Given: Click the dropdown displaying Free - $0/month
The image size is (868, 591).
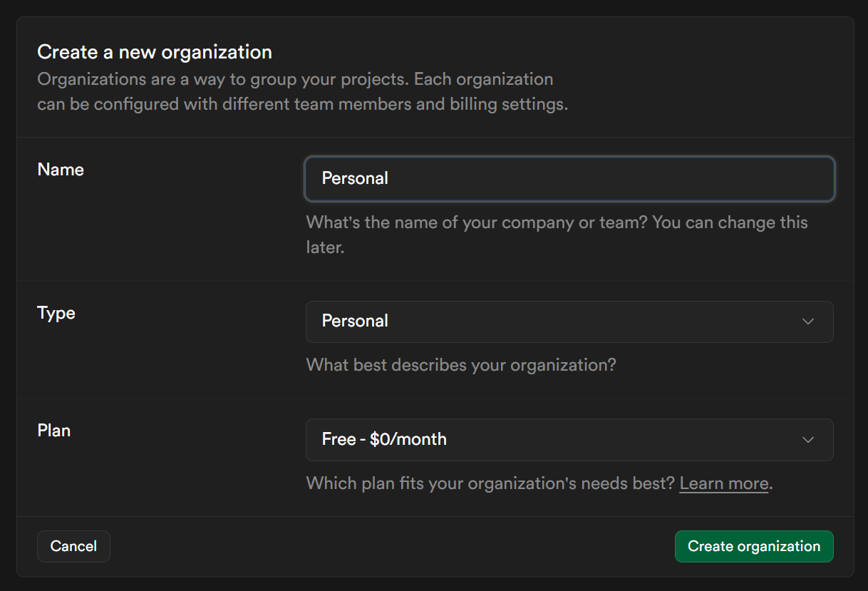Looking at the screenshot, I should pos(569,440).
